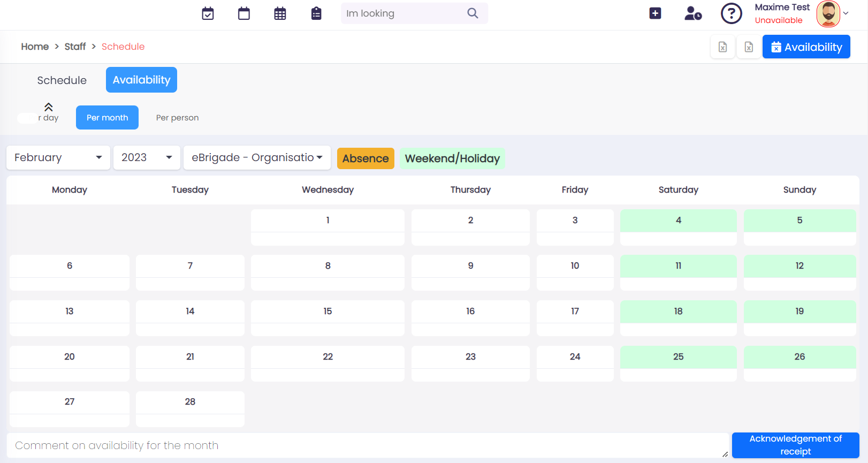Switch to Per person view
Image resolution: width=868 pixels, height=463 pixels.
[x=177, y=118]
